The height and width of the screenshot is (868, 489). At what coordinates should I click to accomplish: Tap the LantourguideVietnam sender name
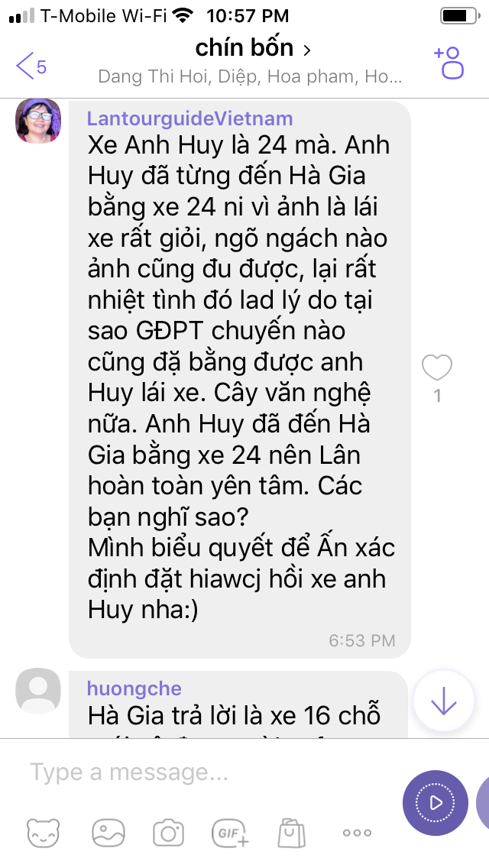[190, 118]
